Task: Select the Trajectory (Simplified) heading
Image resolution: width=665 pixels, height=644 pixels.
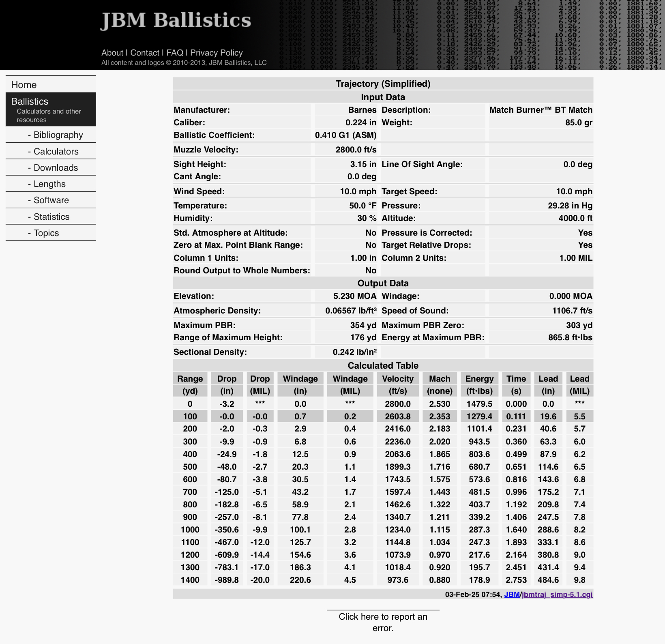Action: tap(383, 84)
